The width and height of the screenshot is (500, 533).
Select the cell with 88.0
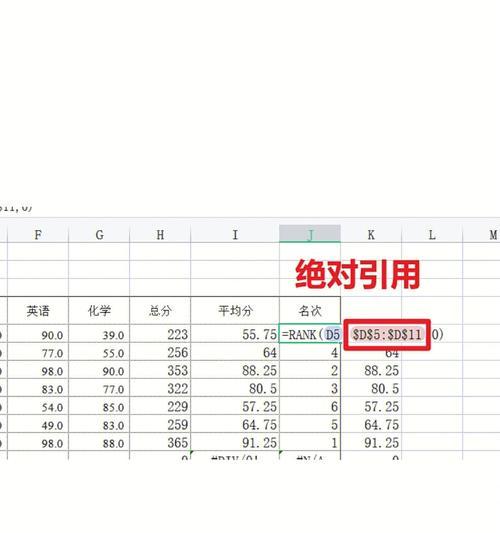[99, 442]
